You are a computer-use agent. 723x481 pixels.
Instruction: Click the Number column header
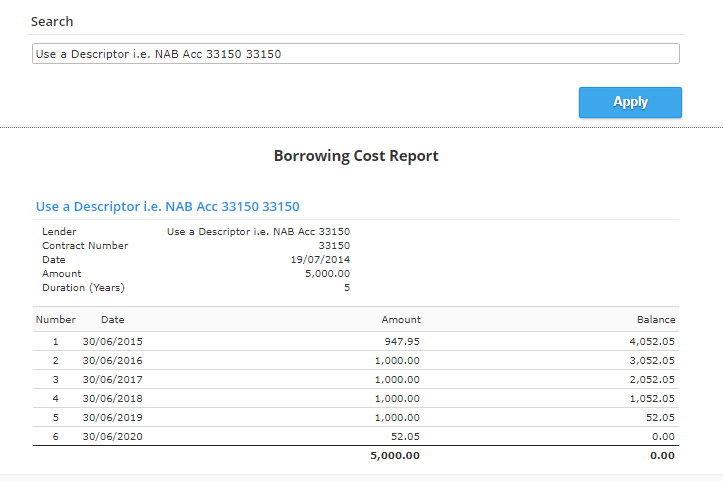tap(56, 319)
